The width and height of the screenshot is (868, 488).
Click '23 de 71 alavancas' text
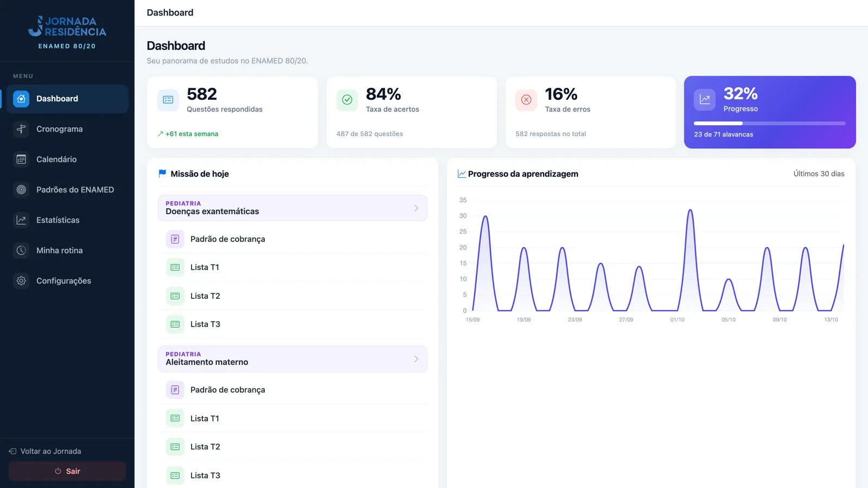coord(723,134)
